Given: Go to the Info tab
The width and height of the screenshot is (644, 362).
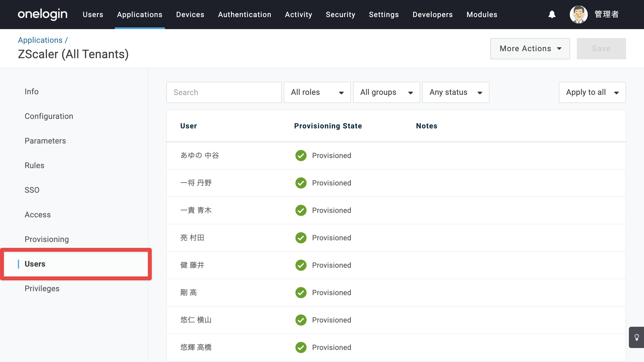Looking at the screenshot, I should pyautogui.click(x=32, y=91).
